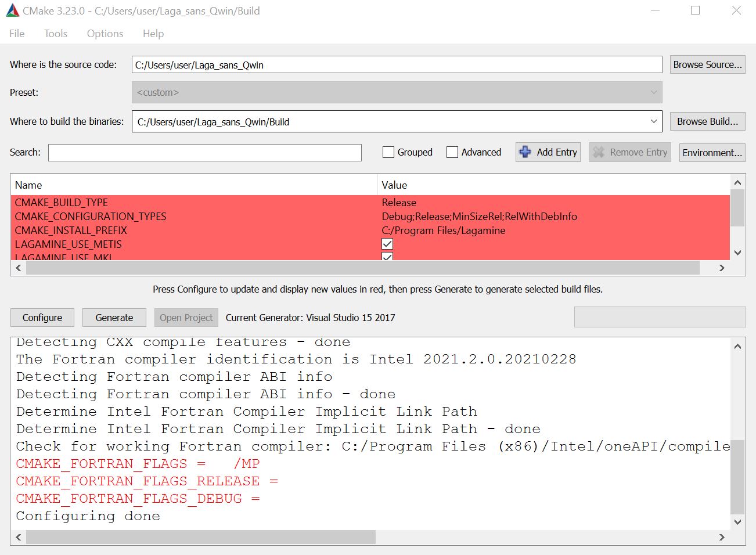Image resolution: width=756 pixels, height=555 pixels.
Task: Open the Help menu
Action: 153,34
